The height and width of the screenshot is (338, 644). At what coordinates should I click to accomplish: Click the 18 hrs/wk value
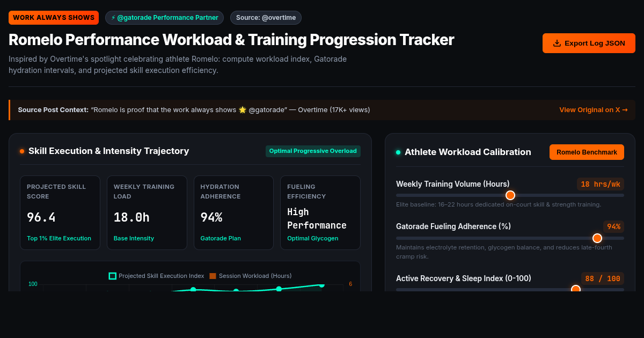point(601,184)
